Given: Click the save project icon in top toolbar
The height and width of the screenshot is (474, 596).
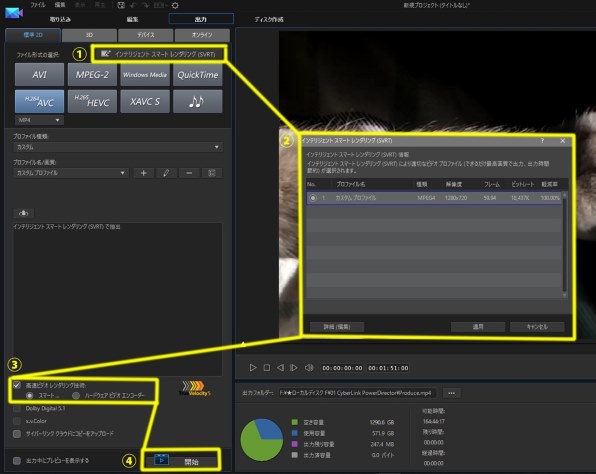Looking at the screenshot, I should (x=121, y=5).
